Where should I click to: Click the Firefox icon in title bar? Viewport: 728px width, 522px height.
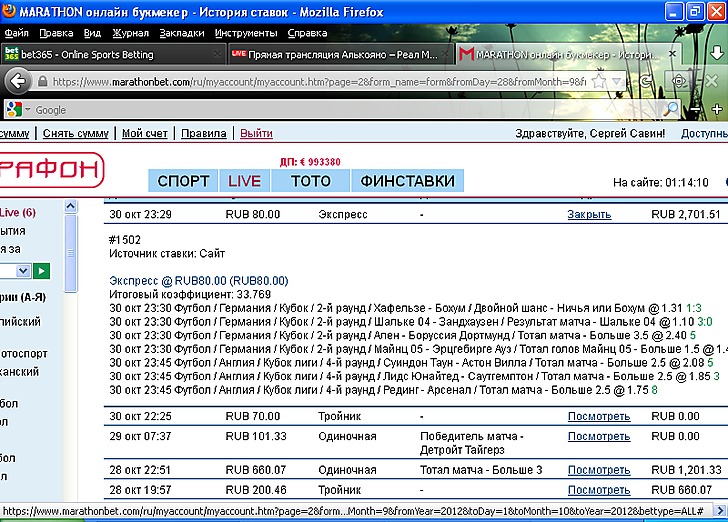[x=9, y=11]
